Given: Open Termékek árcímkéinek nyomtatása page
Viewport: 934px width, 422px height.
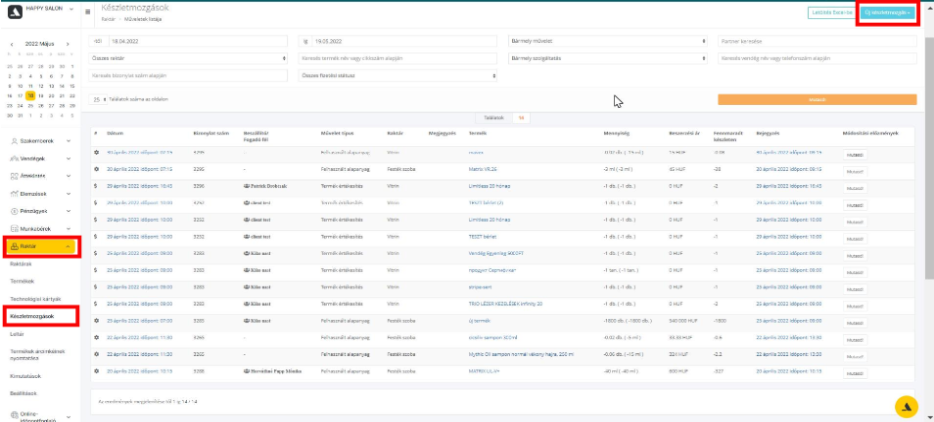Looking at the screenshot, I should (x=37, y=355).
